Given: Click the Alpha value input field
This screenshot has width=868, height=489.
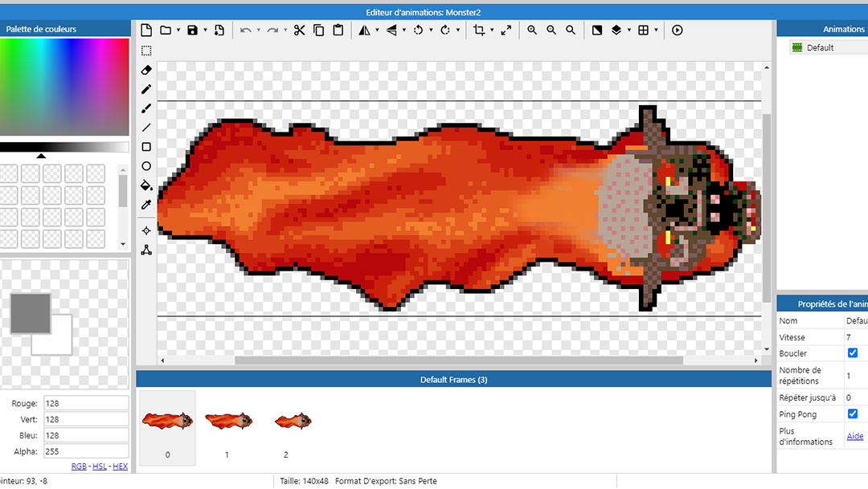Looking at the screenshot, I should (86, 451).
